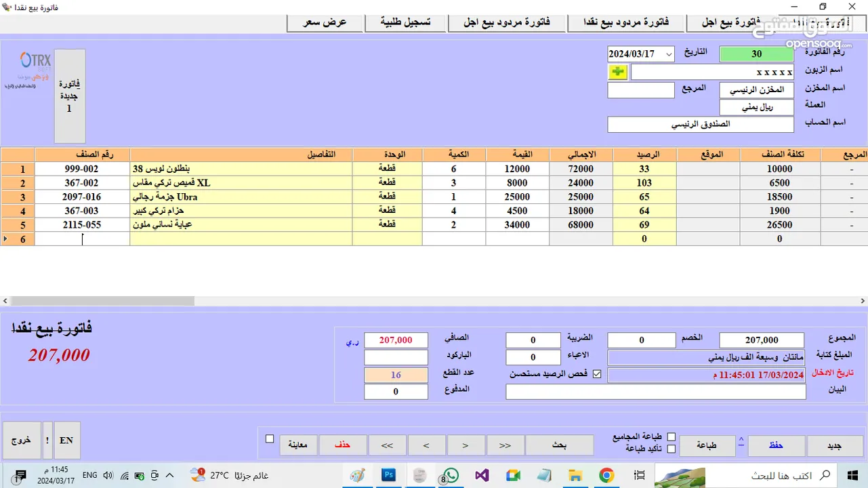Viewport: 868px width, 488px height.
Task: Tick the checkbox beside معاينة button
Action: (270, 439)
